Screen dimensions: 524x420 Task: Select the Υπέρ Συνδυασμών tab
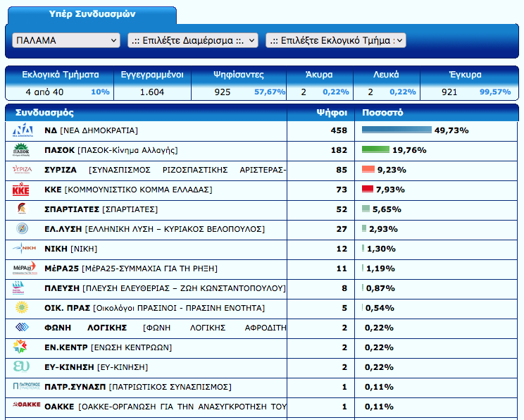coord(92,14)
